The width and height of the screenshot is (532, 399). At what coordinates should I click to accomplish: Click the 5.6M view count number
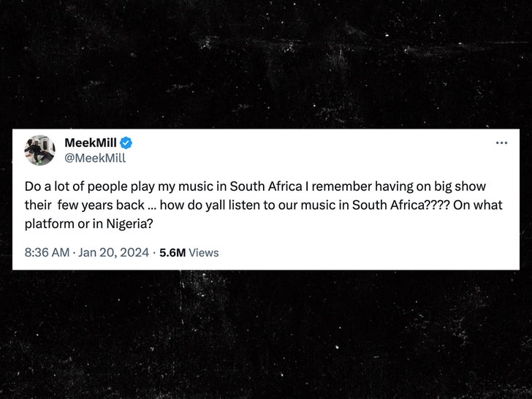tap(172, 252)
